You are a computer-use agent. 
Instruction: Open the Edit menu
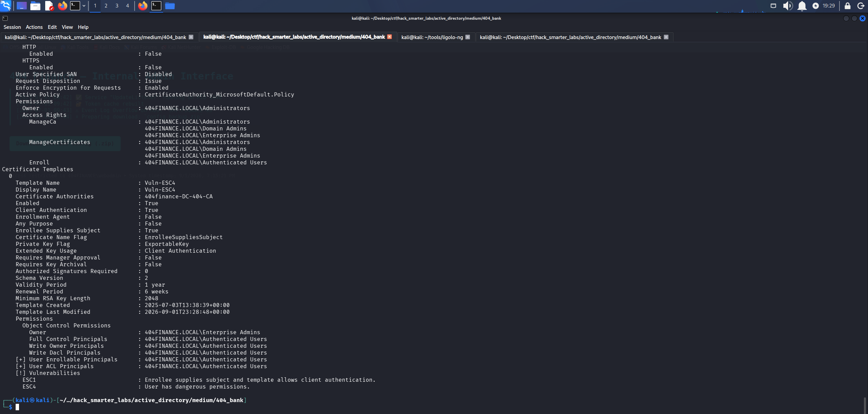tap(52, 27)
